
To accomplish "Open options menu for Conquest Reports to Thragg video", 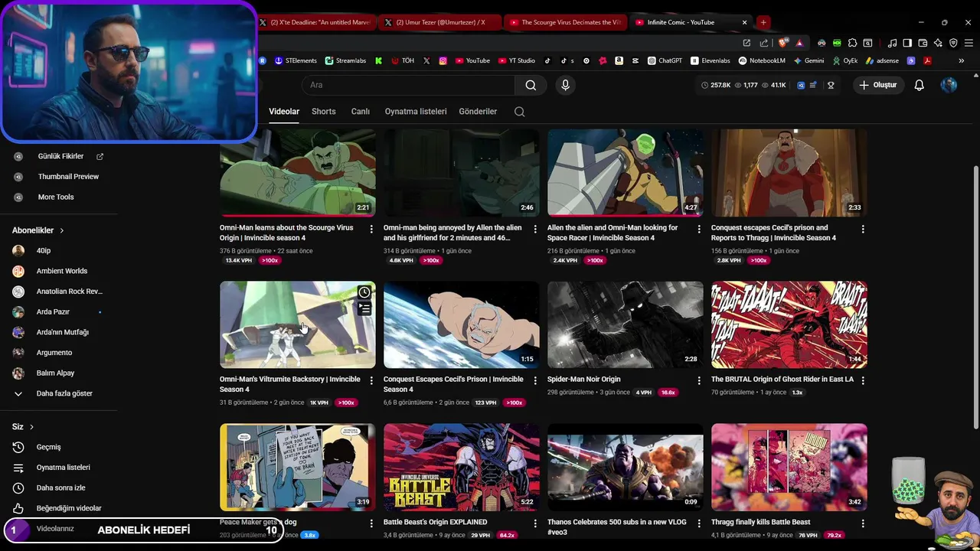I will 863,229.
